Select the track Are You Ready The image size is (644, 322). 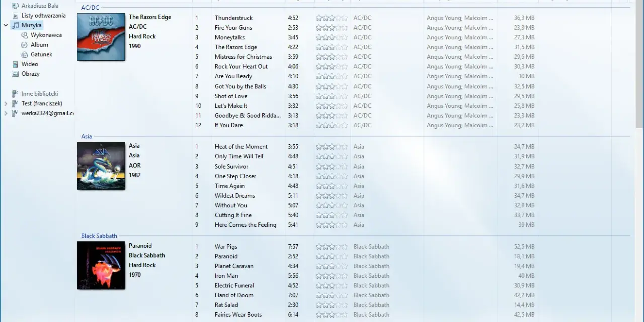tap(233, 76)
